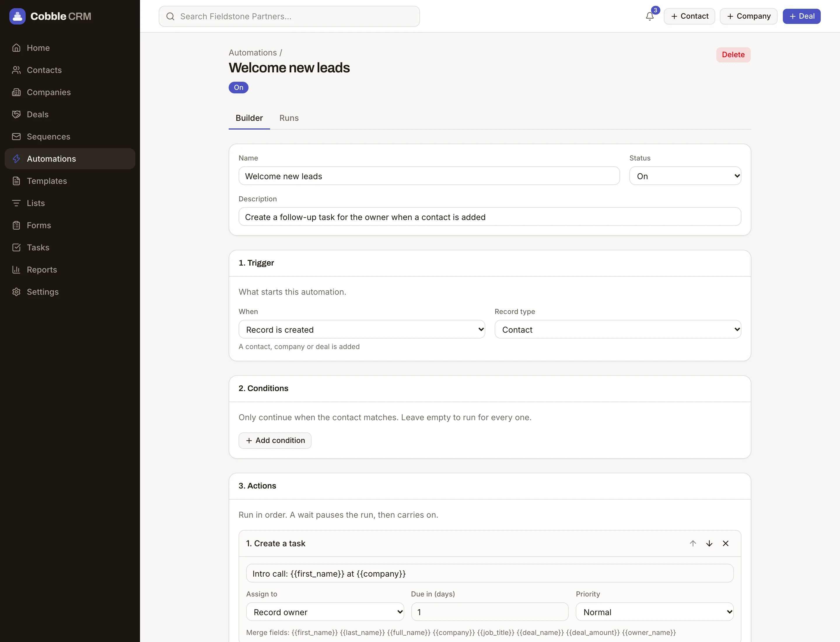Screen dimensions: 840x642
Task: Remove the Create a task action
Action: [726, 543]
